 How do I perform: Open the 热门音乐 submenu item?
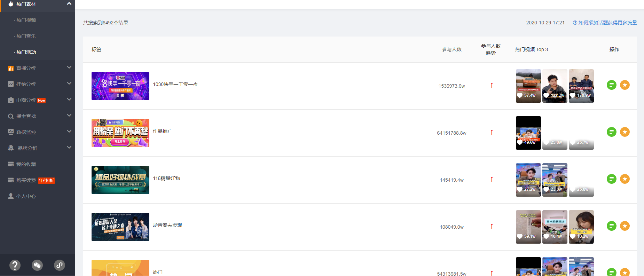(26, 36)
